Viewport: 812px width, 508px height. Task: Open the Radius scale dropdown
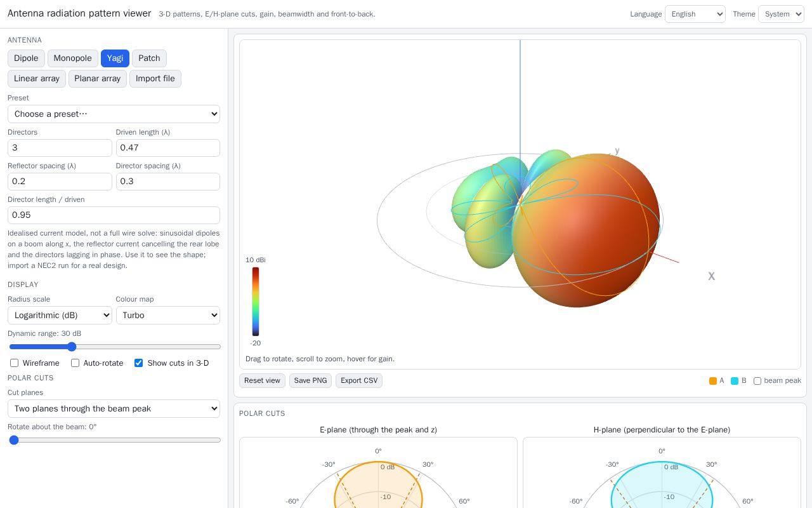coord(60,316)
